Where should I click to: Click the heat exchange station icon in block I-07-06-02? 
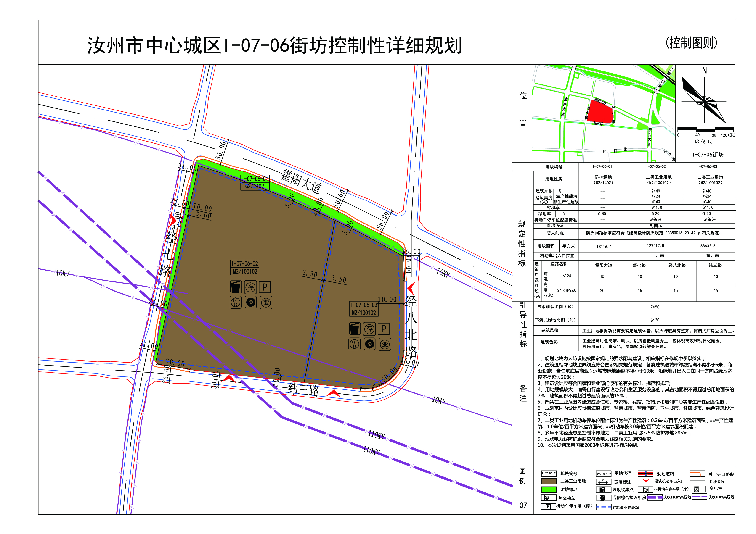(x=236, y=302)
